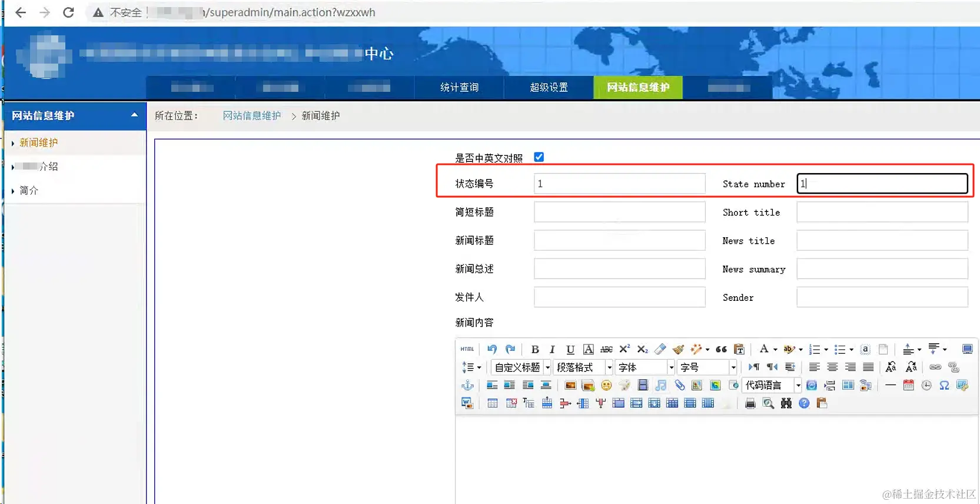Switch editor to HTML source mode
The image size is (980, 504).
coord(467,349)
